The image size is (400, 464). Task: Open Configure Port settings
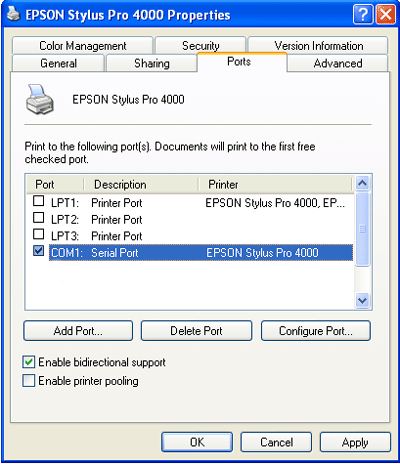tap(316, 331)
